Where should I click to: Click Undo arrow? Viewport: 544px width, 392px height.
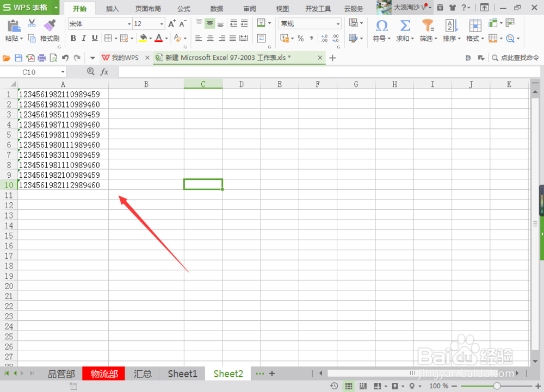tap(65, 58)
